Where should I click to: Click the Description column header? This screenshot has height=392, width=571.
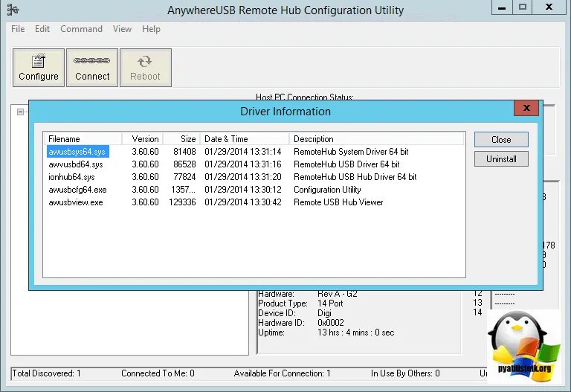(x=376, y=139)
